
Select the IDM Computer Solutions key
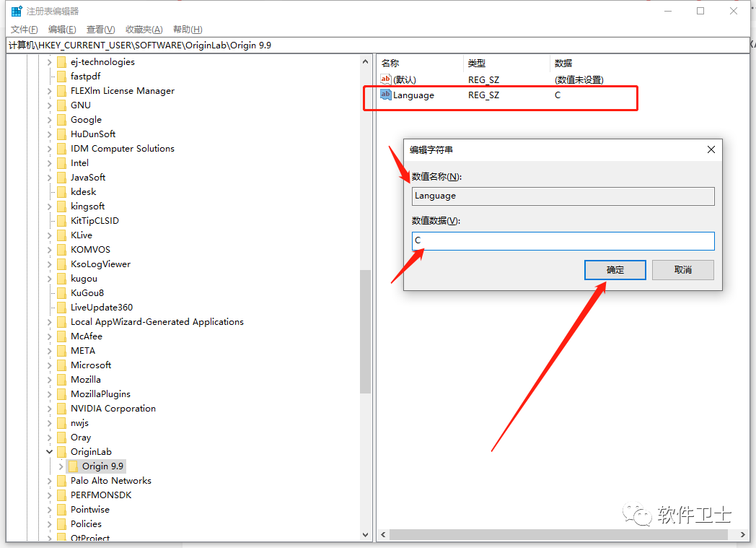pyautogui.click(x=123, y=149)
